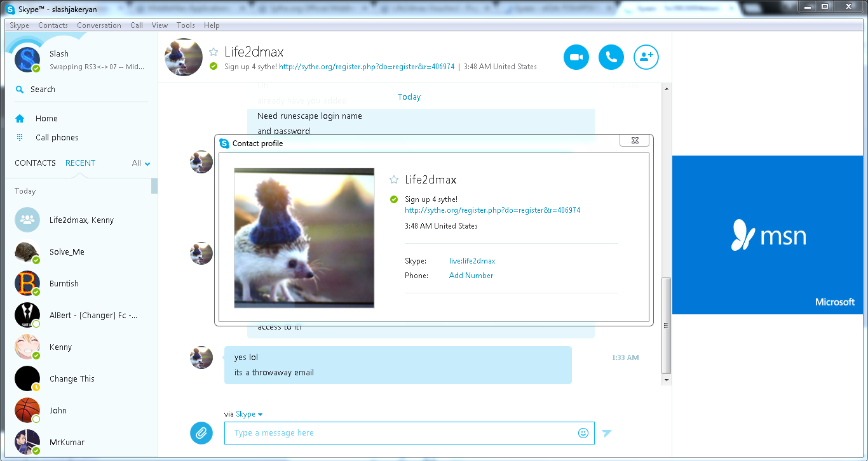Click the 'its a throwaway email' message

point(274,373)
